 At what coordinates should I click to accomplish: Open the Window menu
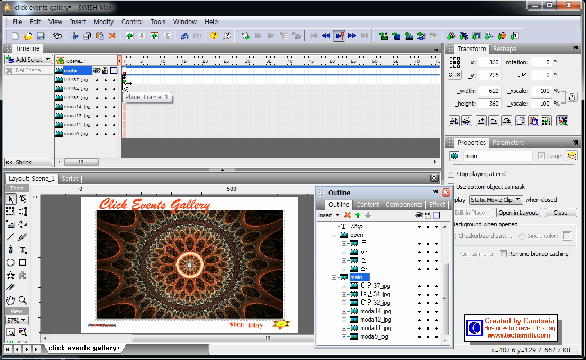coord(185,22)
